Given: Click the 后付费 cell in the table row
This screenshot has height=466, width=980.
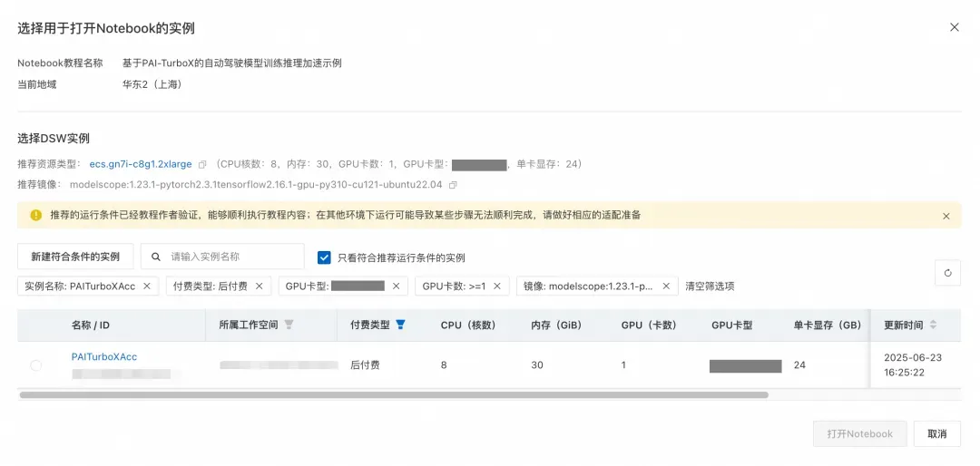Looking at the screenshot, I should coord(365,365).
